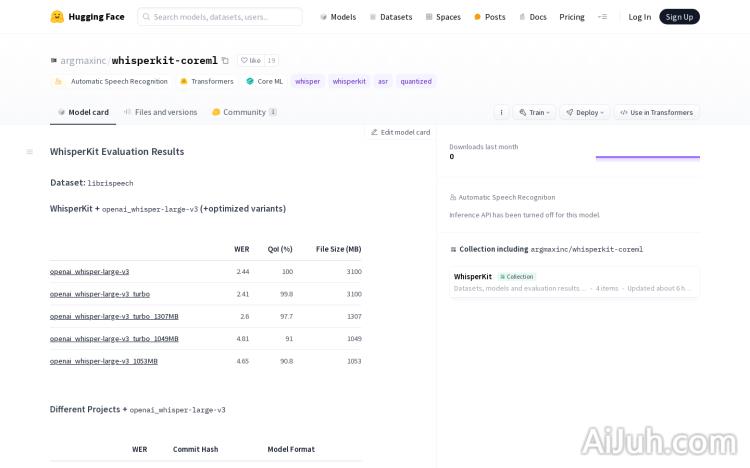
Task: Open the three-dot more options menu
Action: (x=501, y=112)
